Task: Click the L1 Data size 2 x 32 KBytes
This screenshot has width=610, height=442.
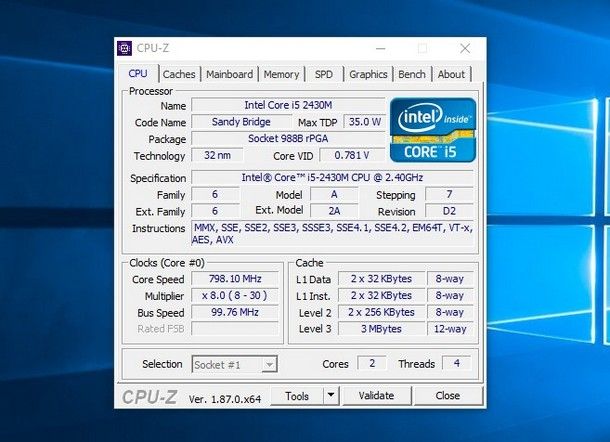Action: click(381, 279)
